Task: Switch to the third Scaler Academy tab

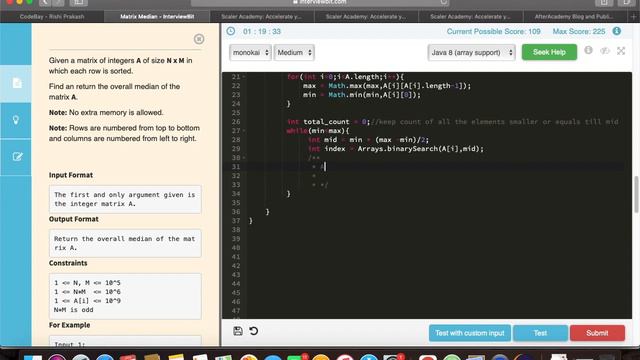Action: point(471,17)
